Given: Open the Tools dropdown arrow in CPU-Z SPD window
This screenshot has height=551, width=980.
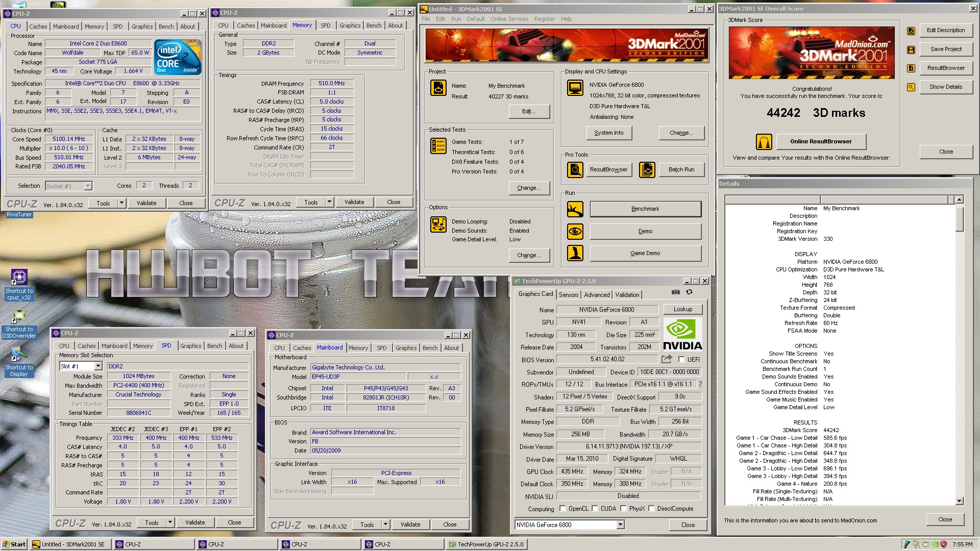Looking at the screenshot, I should pyautogui.click(x=170, y=522).
